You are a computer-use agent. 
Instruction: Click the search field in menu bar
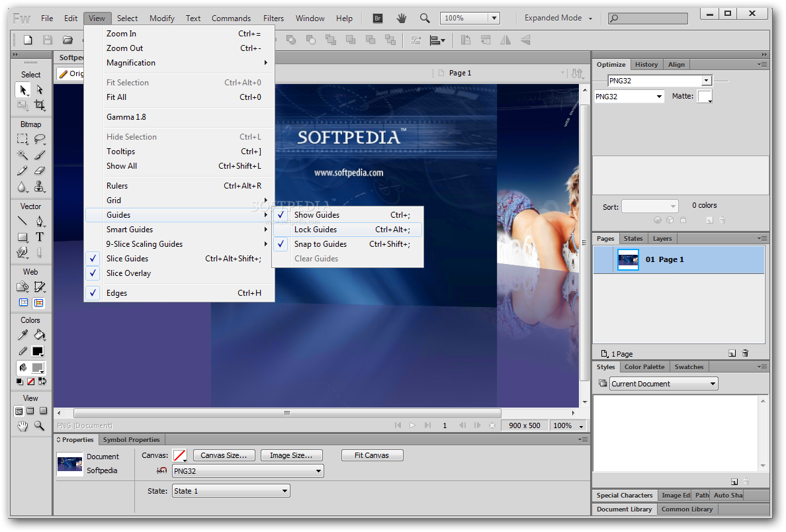click(648, 19)
